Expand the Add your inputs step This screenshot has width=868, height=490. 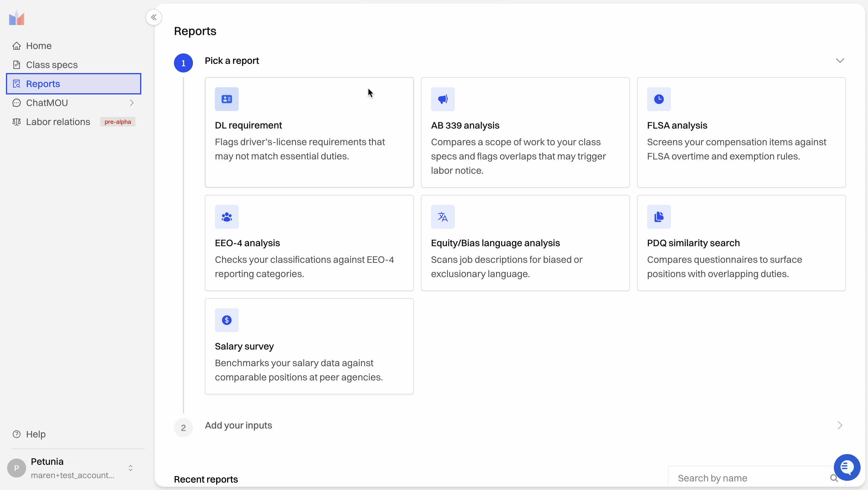tap(840, 425)
